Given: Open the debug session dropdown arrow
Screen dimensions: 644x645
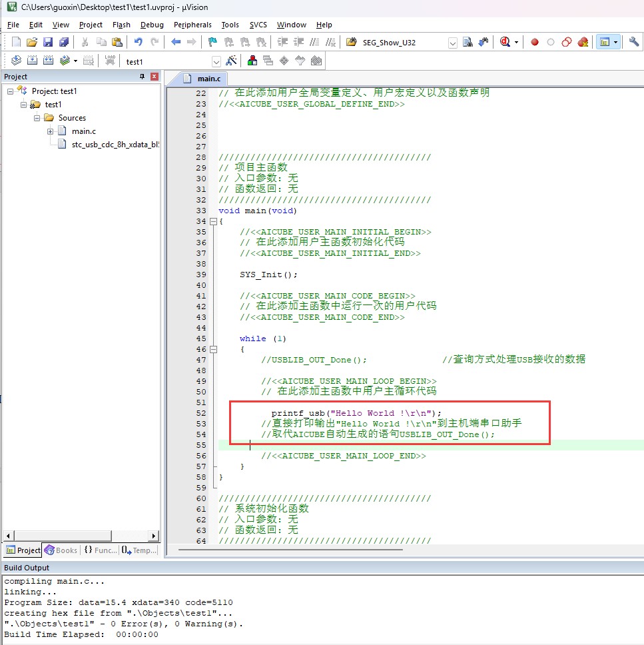Looking at the screenshot, I should pyautogui.click(x=517, y=42).
